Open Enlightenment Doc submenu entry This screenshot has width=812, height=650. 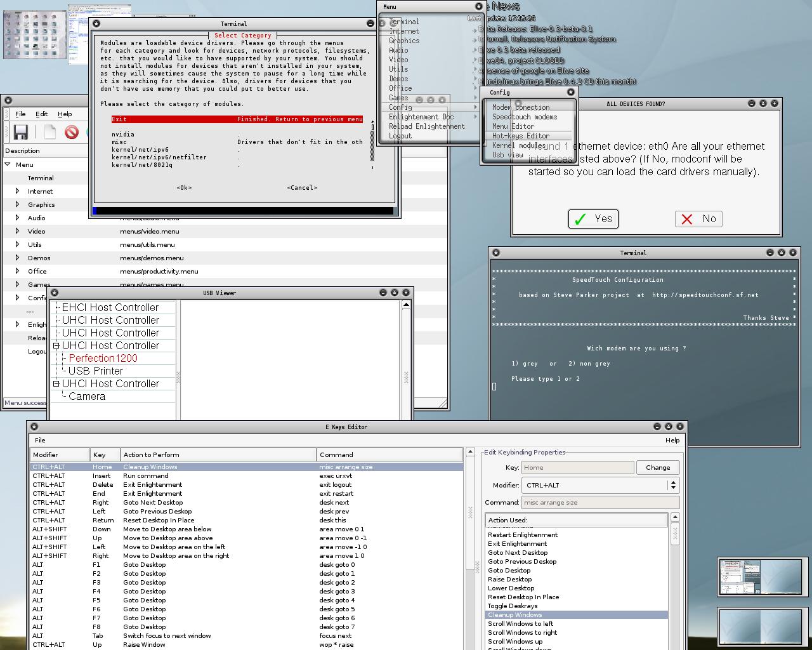[421, 117]
